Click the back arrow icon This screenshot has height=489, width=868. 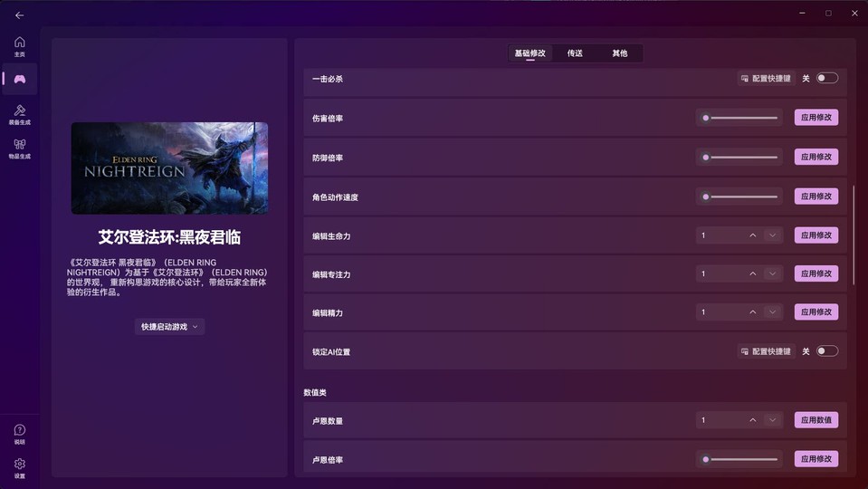[x=19, y=14]
